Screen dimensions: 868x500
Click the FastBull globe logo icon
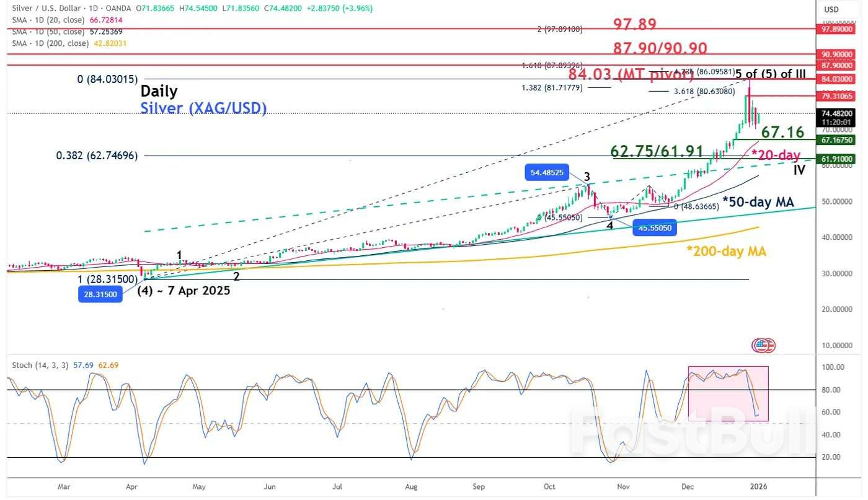click(x=762, y=345)
